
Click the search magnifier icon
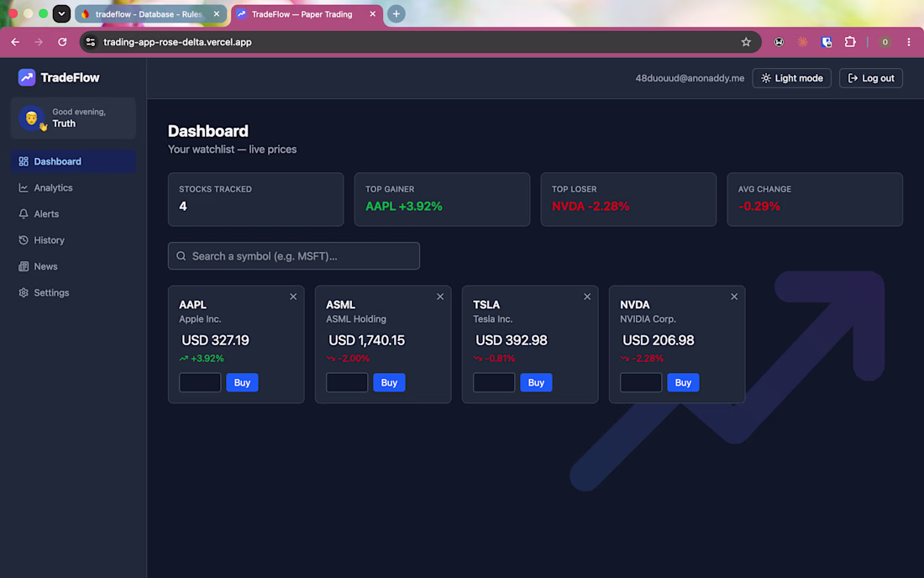[x=181, y=255]
